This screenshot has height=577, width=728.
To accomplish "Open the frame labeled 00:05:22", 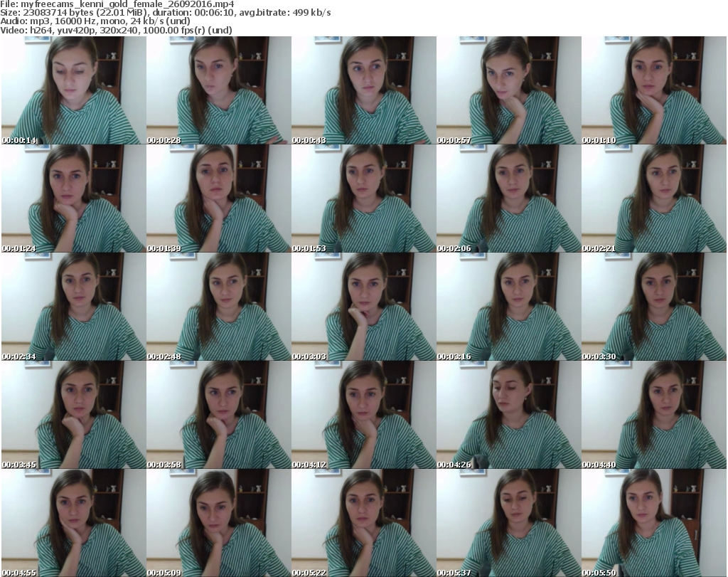I will pyautogui.click(x=363, y=523).
